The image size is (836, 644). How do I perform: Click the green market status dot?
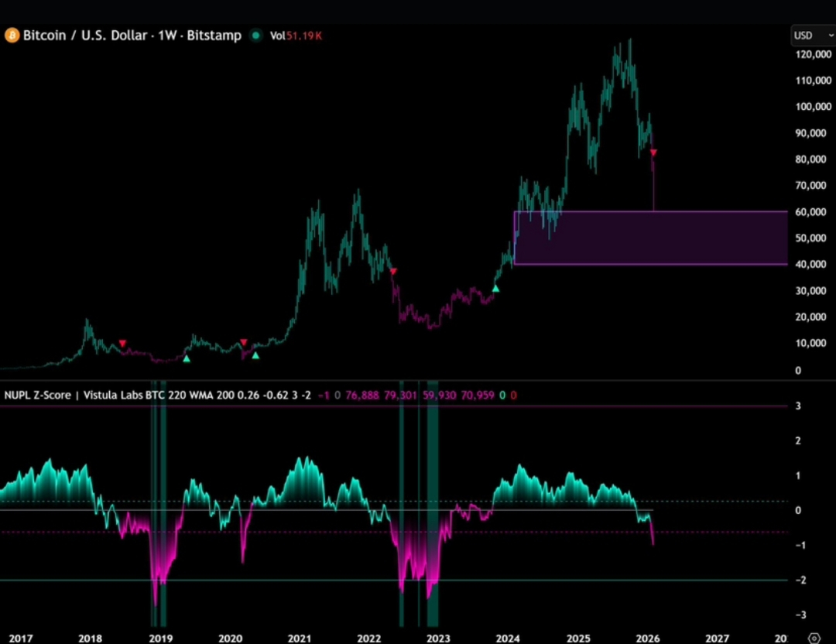255,36
